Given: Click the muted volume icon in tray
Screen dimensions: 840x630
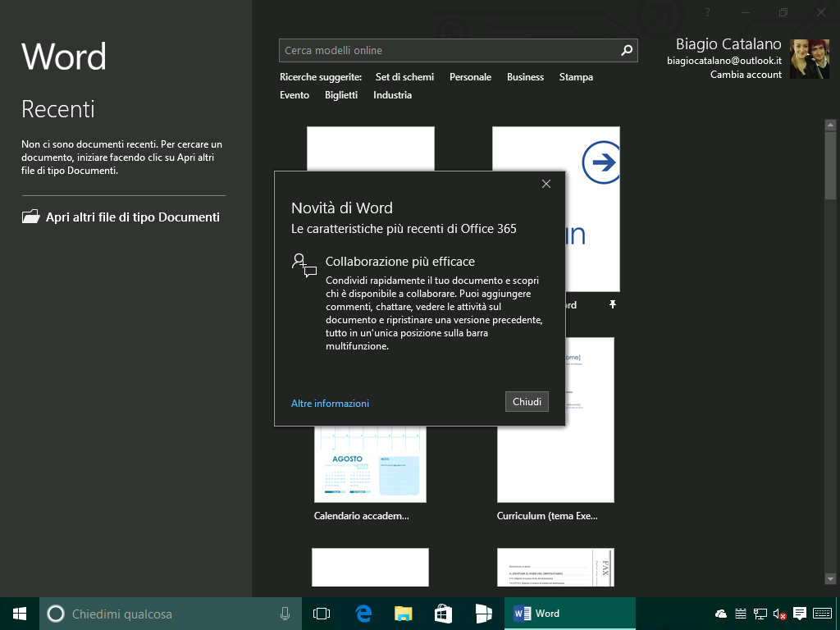Looking at the screenshot, I should (779, 614).
